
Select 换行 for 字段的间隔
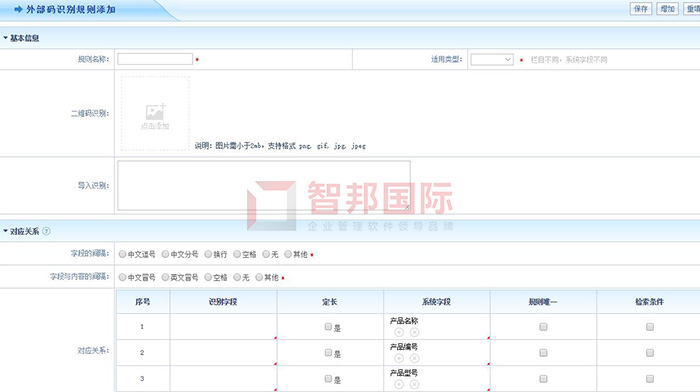[208, 254]
